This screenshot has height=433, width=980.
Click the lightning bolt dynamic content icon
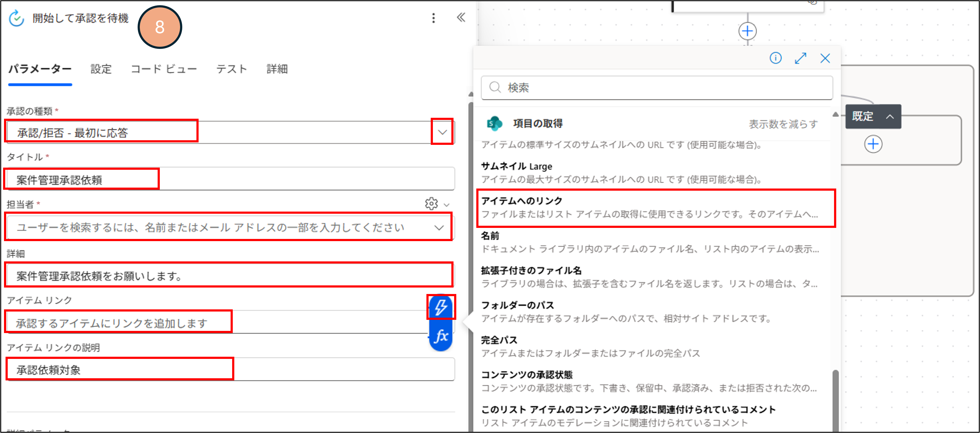(x=441, y=307)
